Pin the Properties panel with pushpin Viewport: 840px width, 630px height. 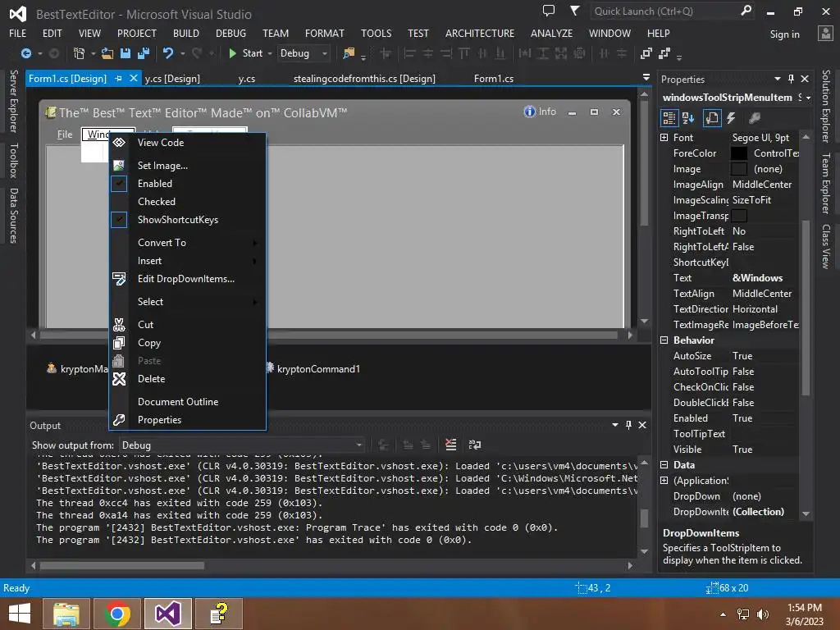pos(792,79)
